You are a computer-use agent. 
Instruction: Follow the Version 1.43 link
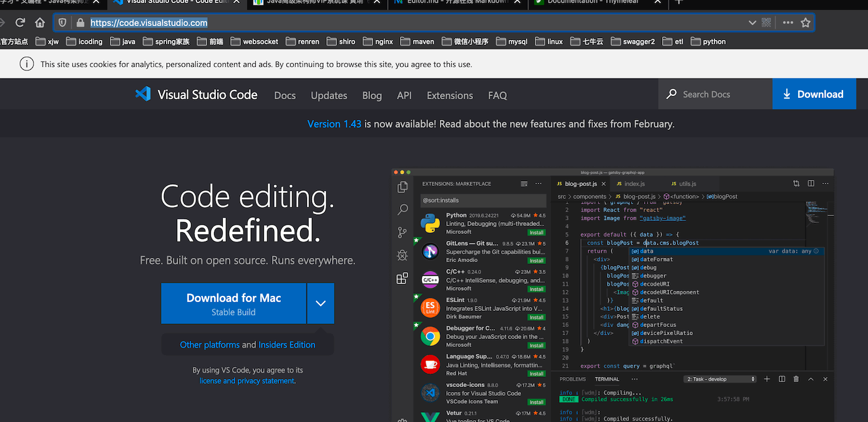pos(334,124)
